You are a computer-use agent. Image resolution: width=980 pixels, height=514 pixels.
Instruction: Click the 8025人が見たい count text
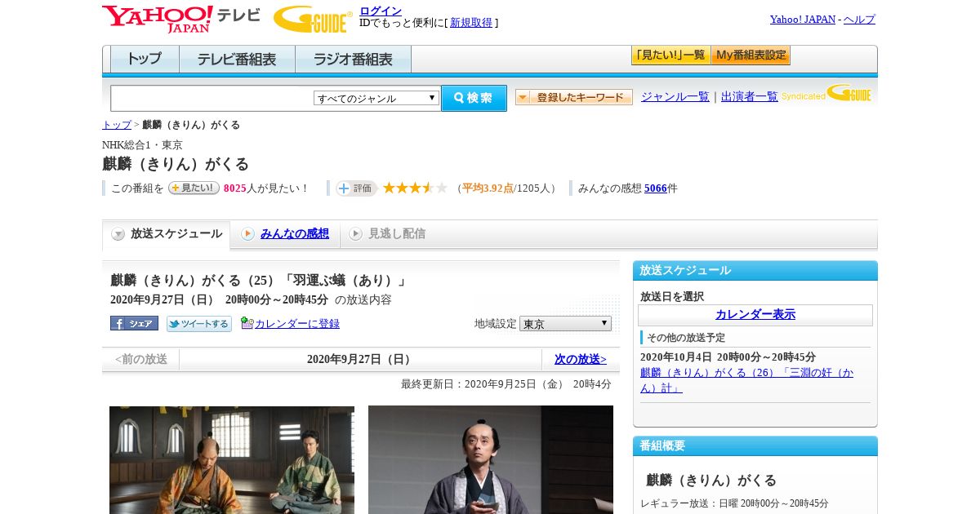click(265, 188)
